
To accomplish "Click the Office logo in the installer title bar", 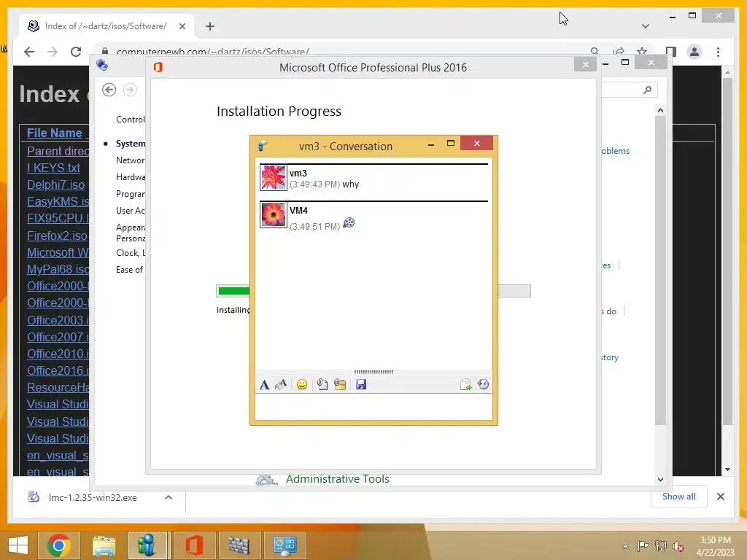I will pos(158,67).
